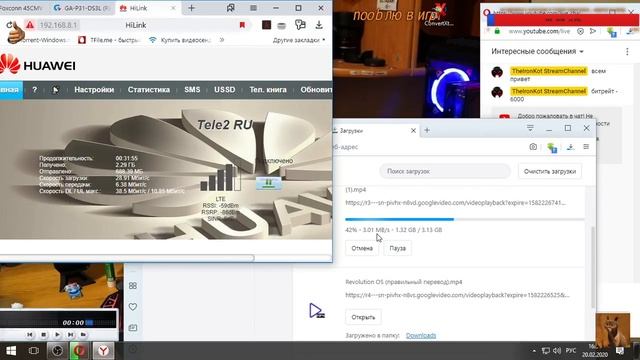Screen dimensions: 640x360
Task: Open the Купить видеосен bookmark
Action: click(180, 40)
